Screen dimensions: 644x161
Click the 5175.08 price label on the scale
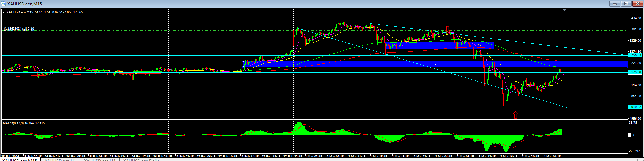635,72
